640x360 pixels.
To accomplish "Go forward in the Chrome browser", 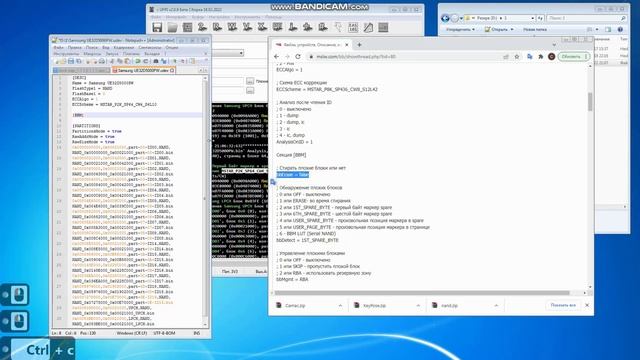I will pyautogui.click(x=287, y=57).
